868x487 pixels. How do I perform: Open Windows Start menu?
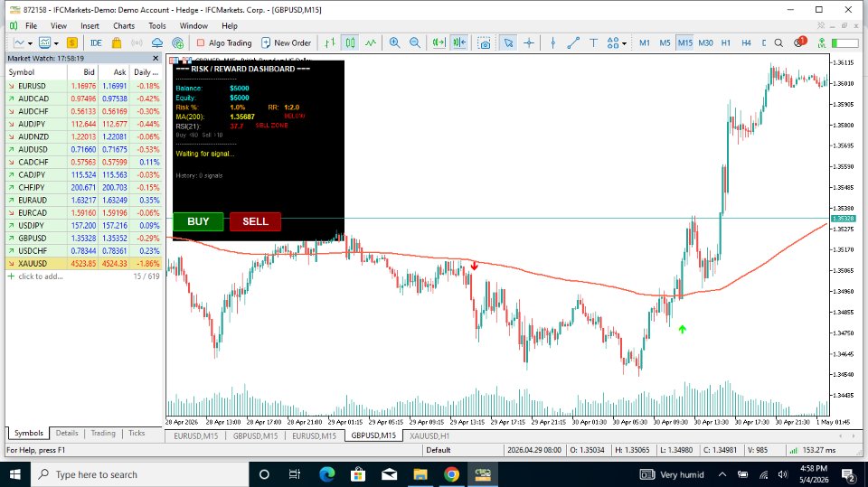coord(15,474)
